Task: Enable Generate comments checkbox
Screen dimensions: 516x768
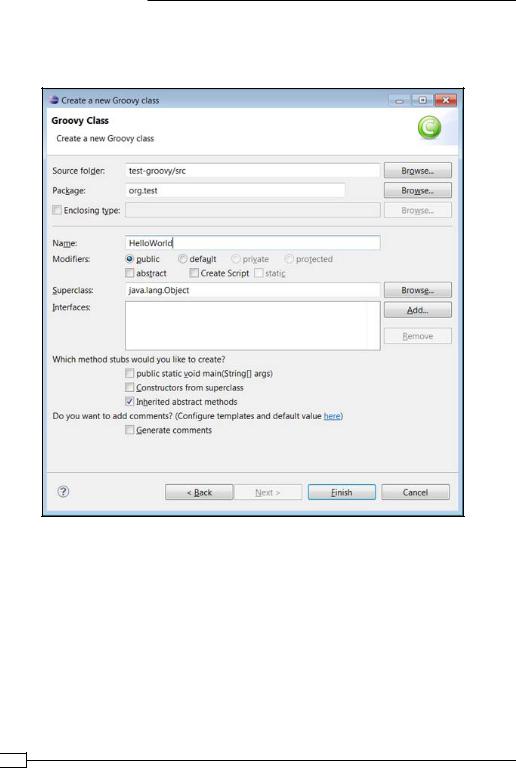Action: (x=129, y=430)
